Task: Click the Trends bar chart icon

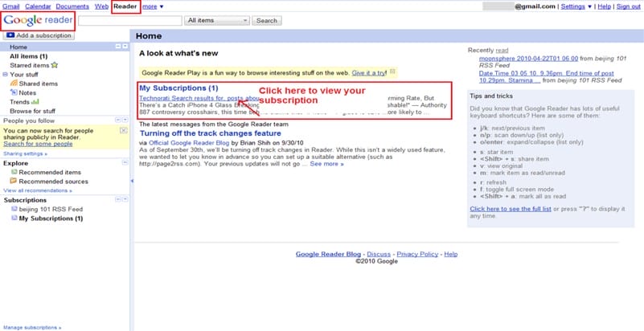Action: pos(35,102)
